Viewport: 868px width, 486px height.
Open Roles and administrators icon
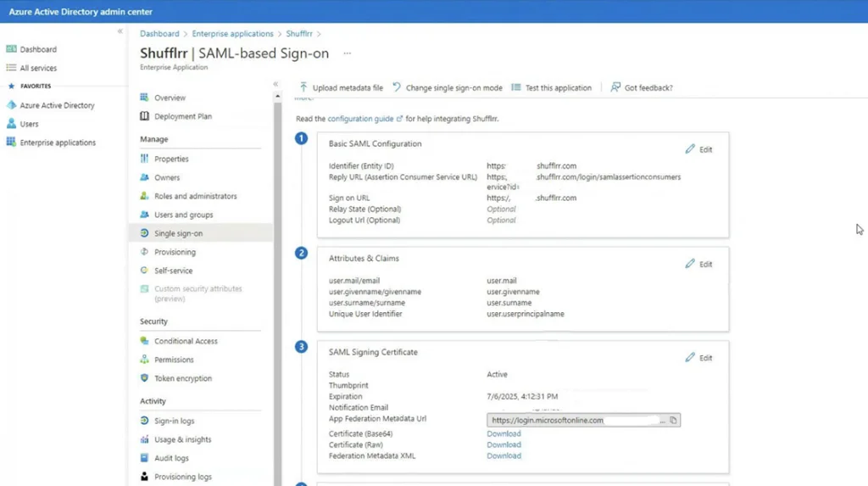pos(144,196)
